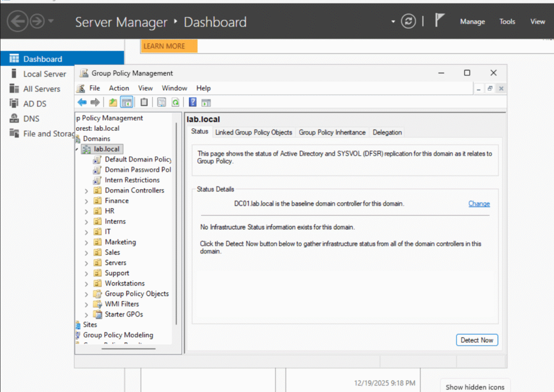The height and width of the screenshot is (392, 554).
Task: Select the Default Domain Policy GPO
Action: click(137, 160)
